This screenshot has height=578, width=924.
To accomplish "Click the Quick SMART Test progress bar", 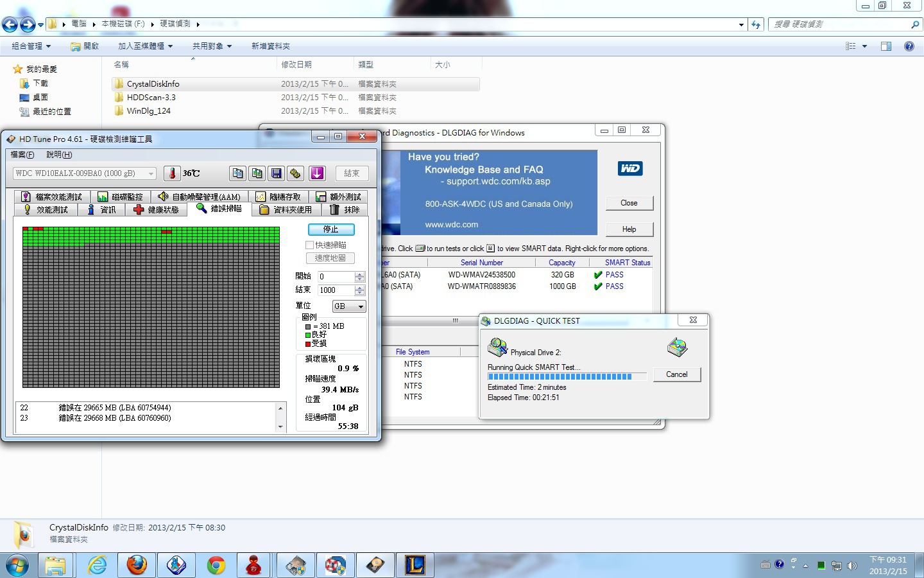I will (x=567, y=377).
